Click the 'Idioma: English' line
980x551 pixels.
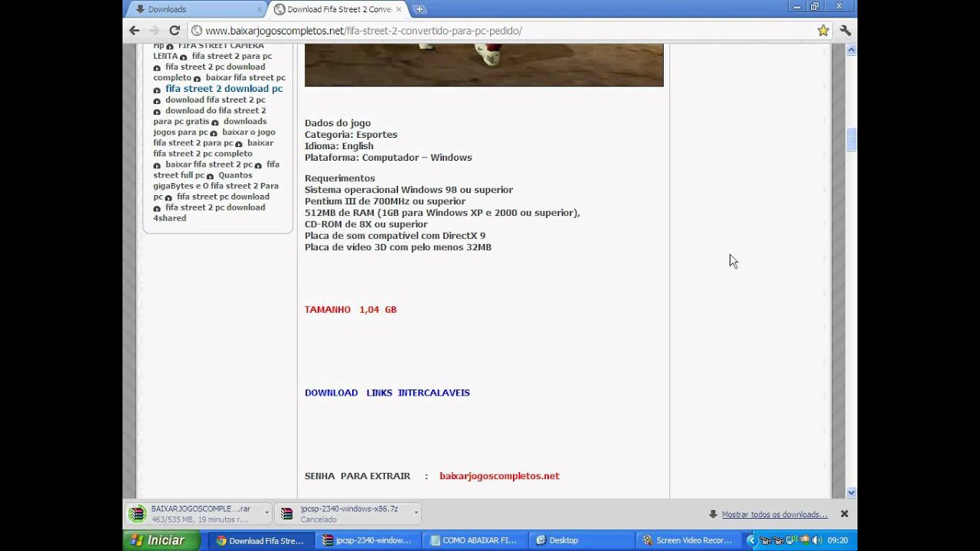(x=339, y=146)
